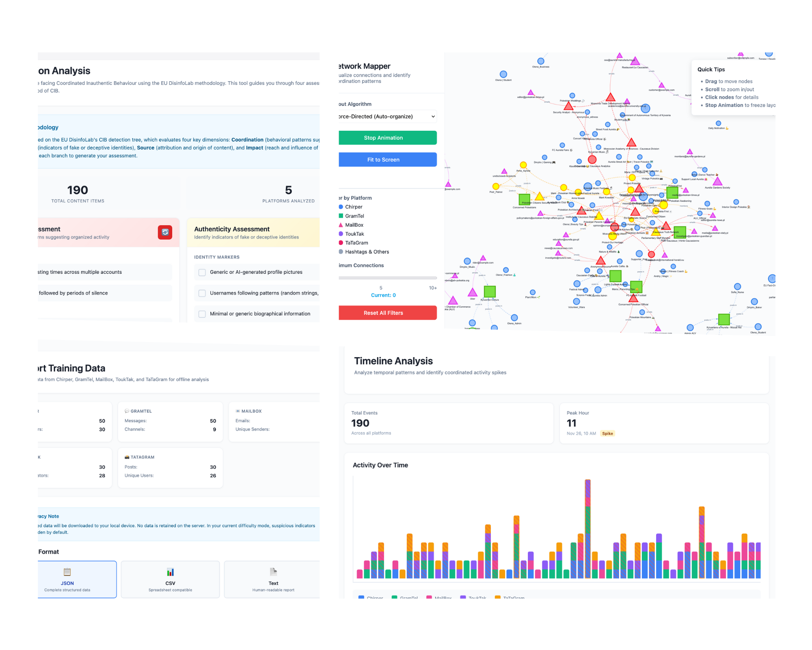Click the MailBox icon in the export data card

click(238, 411)
